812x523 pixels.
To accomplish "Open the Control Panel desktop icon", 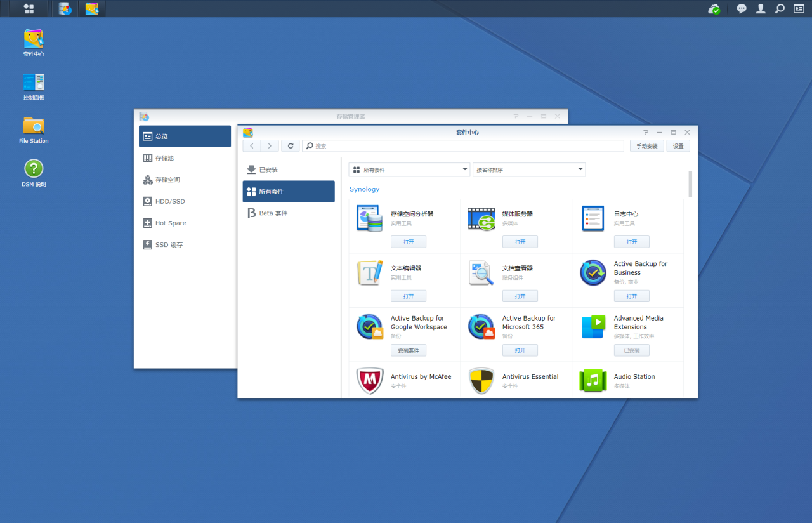I will [34, 83].
